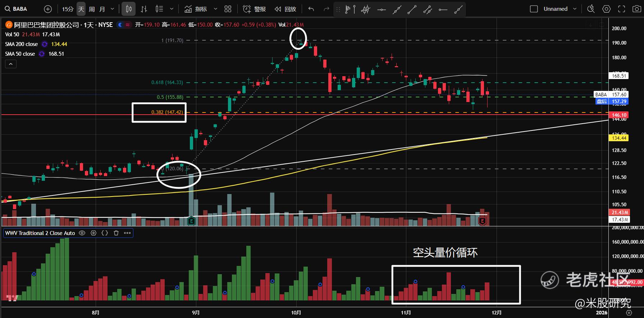Open the layout setup square icon
The image size is (644, 318).
pyautogui.click(x=534, y=9)
